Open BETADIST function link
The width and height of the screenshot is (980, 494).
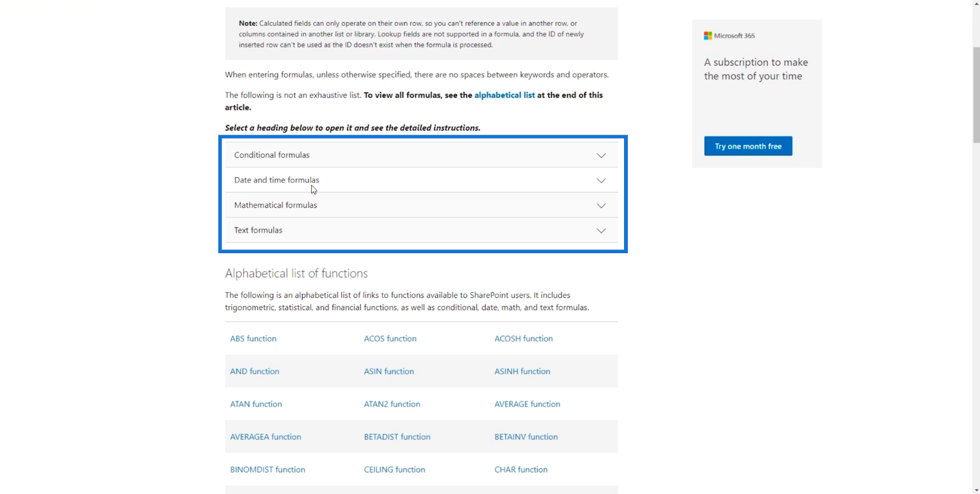point(397,437)
